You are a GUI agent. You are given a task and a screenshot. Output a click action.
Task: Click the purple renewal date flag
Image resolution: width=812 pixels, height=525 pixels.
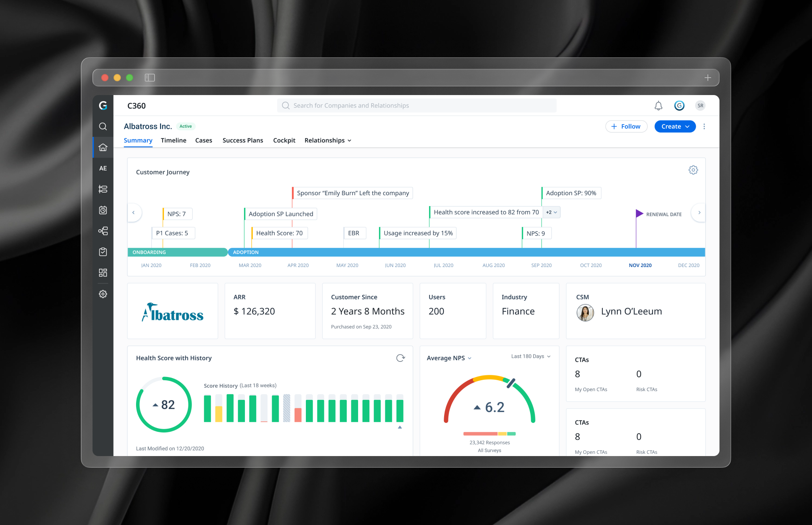639,214
